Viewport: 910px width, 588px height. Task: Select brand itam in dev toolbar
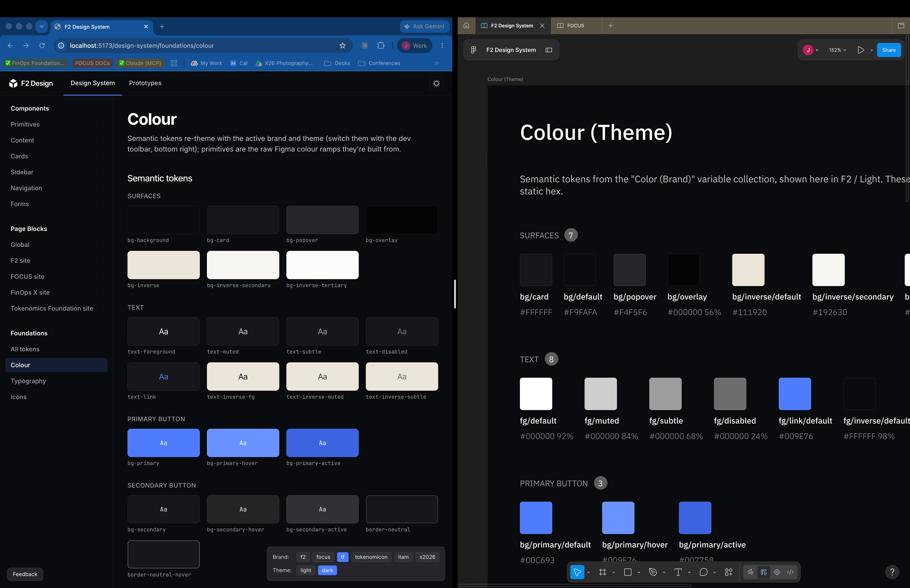click(403, 557)
